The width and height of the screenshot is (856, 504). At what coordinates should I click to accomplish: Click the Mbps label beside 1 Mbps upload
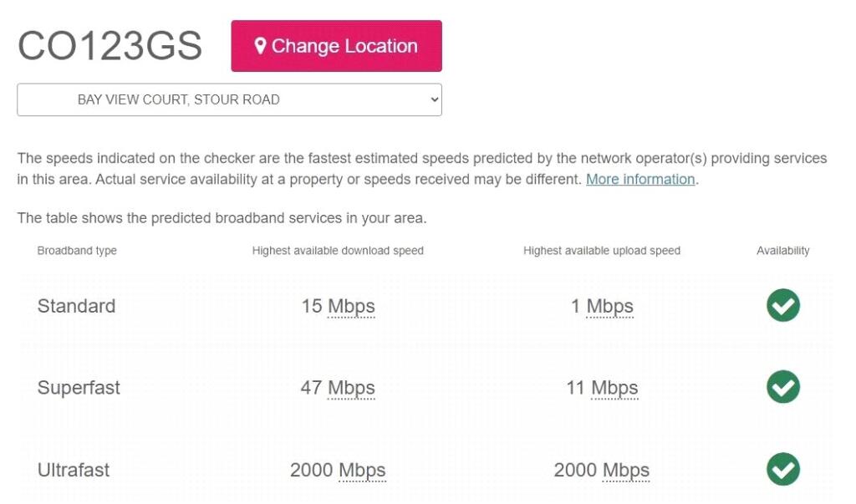[x=611, y=306]
